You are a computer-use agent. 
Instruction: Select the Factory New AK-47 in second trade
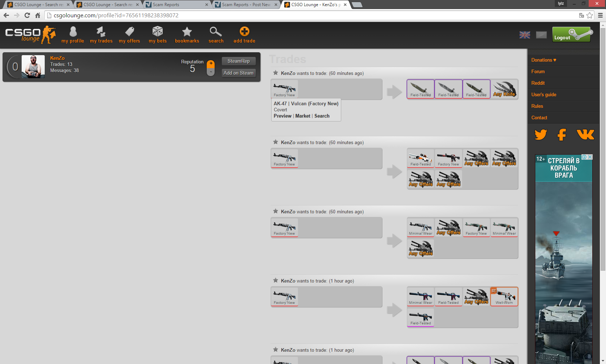pos(285,158)
